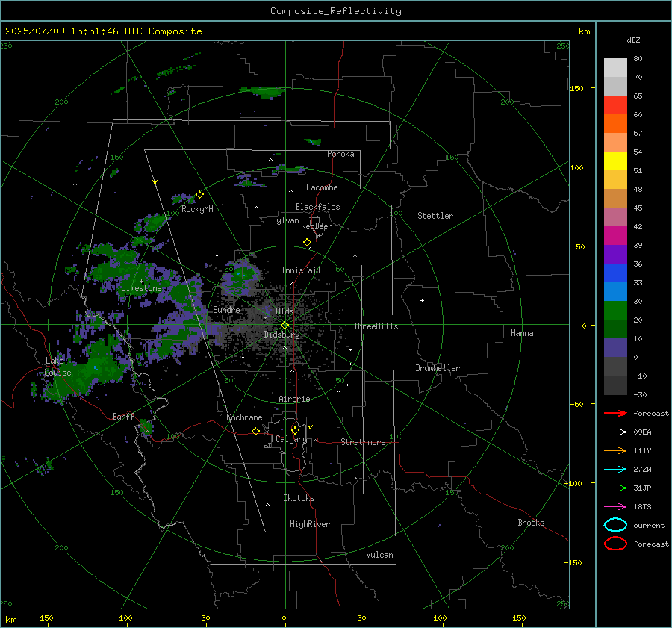Click the yellow diamond marker above Calgary
The width and height of the screenshot is (672, 628).
pos(295,430)
